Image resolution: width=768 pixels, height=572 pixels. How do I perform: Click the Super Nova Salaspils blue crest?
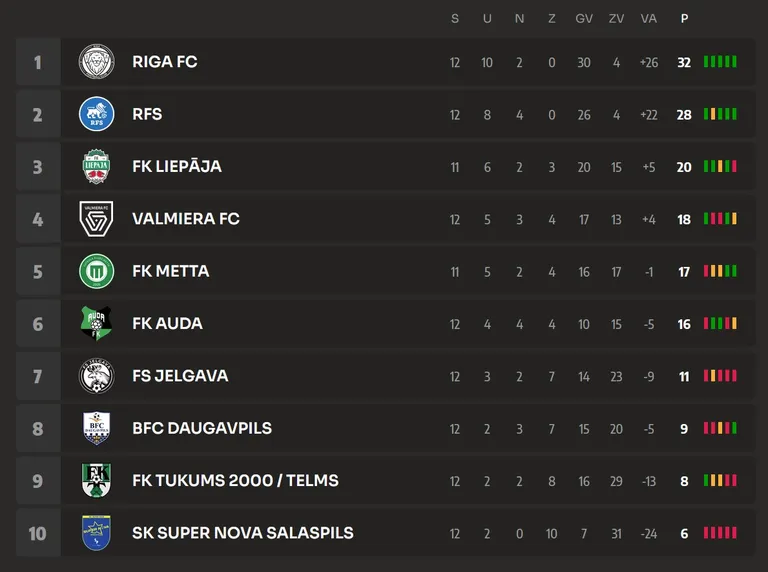(x=96, y=533)
